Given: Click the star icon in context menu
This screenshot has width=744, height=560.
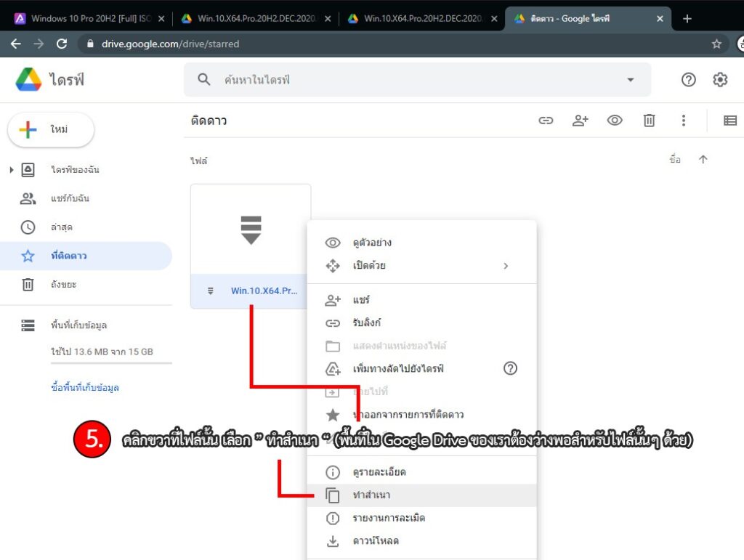Looking at the screenshot, I should click(x=333, y=415).
